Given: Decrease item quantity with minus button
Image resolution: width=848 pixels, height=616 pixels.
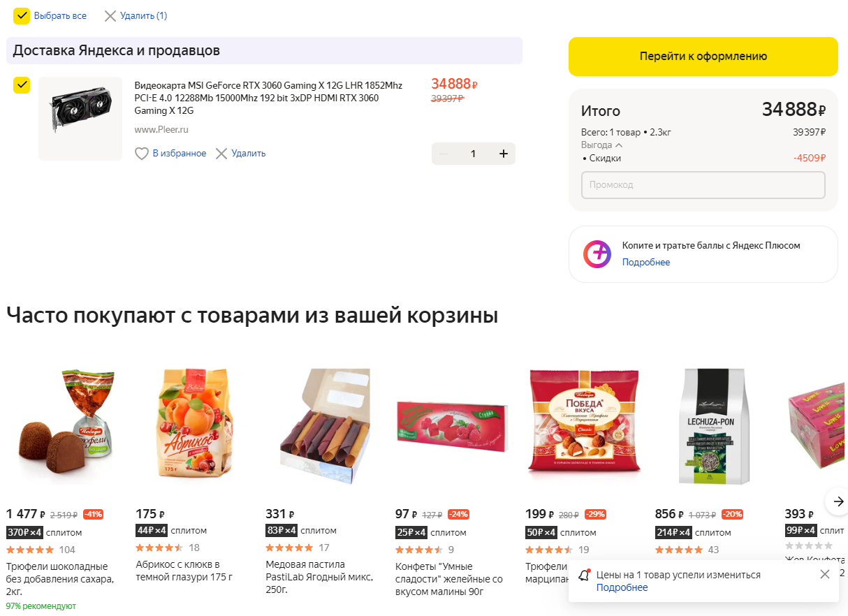Looking at the screenshot, I should (443, 154).
